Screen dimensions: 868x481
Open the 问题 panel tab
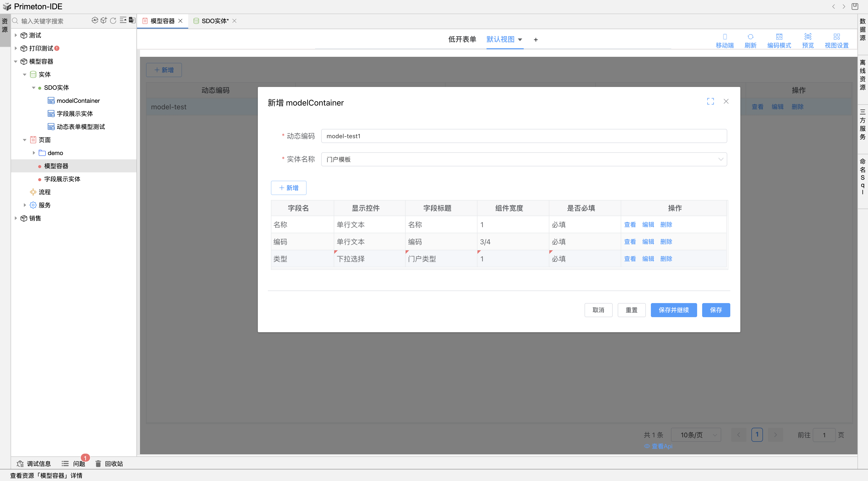click(78, 463)
